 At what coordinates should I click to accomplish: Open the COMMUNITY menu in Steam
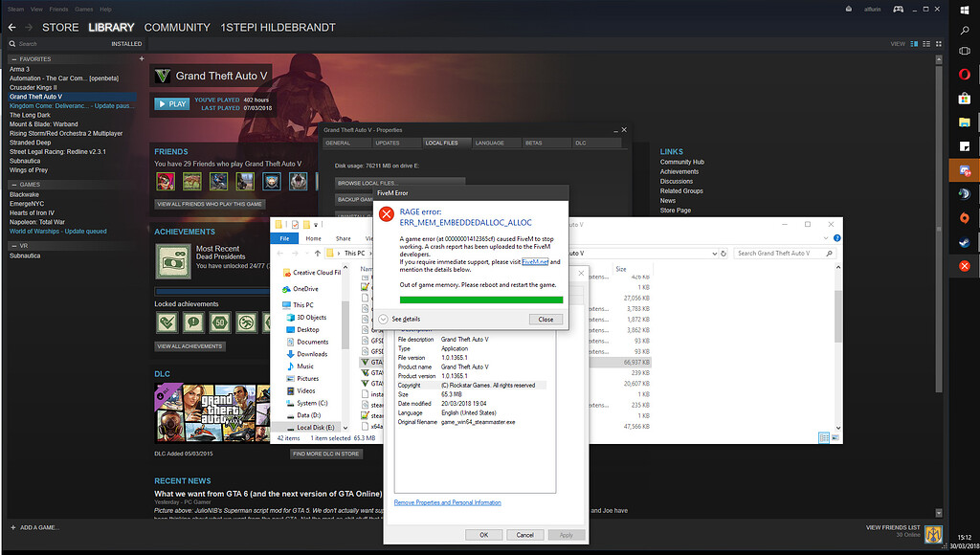pyautogui.click(x=177, y=27)
